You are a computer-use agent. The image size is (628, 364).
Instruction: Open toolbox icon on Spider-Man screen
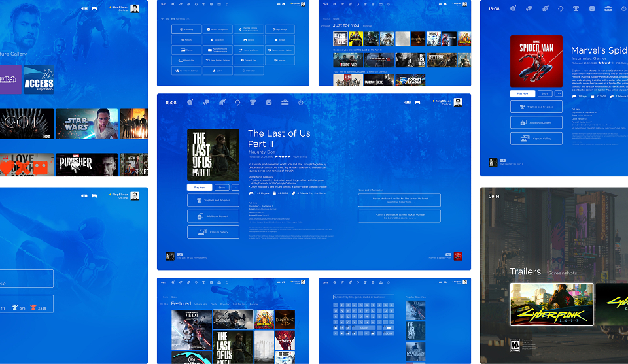point(608,8)
